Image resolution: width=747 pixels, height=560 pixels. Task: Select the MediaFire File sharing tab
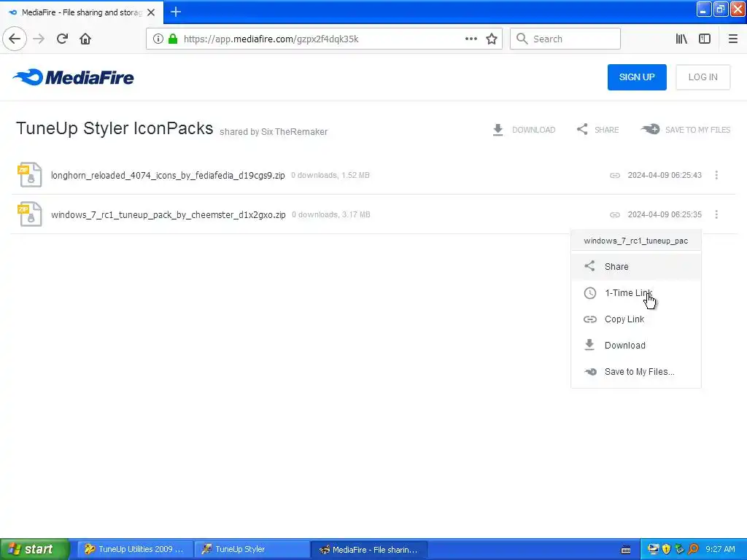point(82,12)
